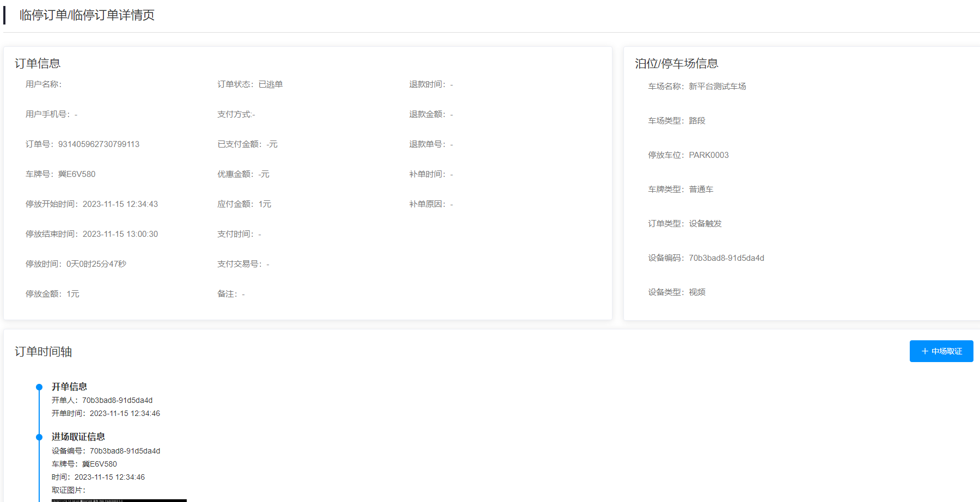Click the 临停订单/临停订单详情页 breadcrumb title

87,15
